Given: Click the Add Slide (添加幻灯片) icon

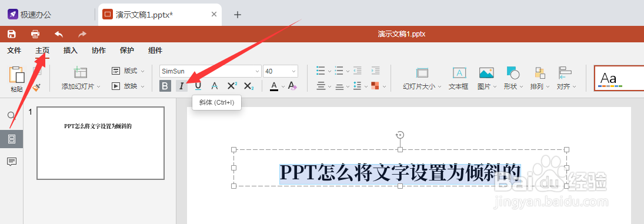Looking at the screenshot, I should pos(81,73).
